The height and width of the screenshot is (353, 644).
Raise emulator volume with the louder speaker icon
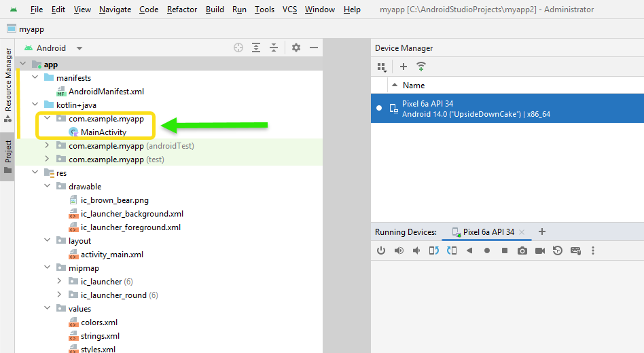[399, 250]
